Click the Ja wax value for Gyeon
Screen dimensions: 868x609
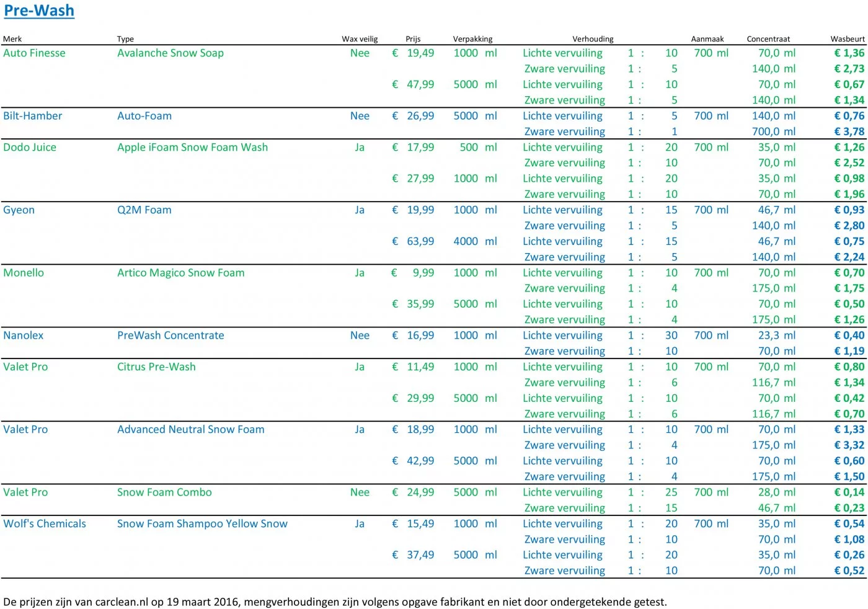click(x=360, y=210)
